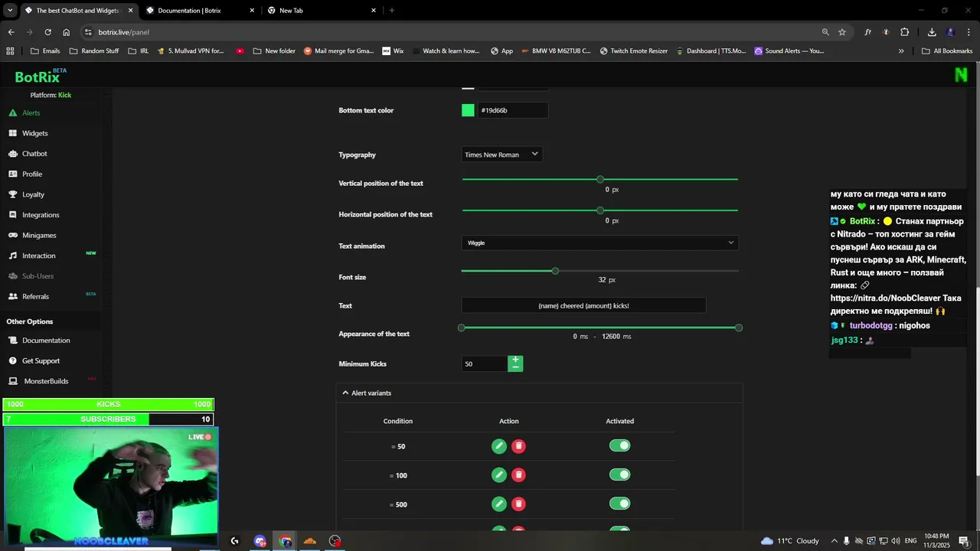Viewport: 980px width, 551px height.
Task: Click the BotRix logo
Action: (37, 77)
